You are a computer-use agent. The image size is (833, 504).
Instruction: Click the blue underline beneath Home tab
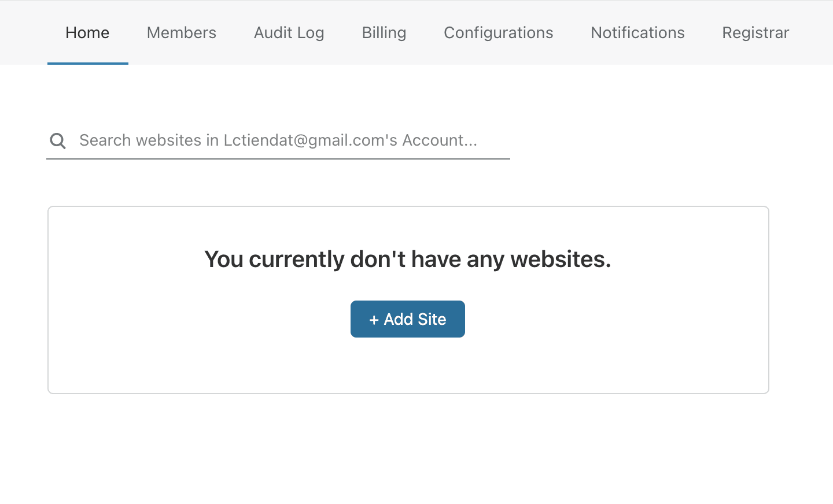point(88,63)
